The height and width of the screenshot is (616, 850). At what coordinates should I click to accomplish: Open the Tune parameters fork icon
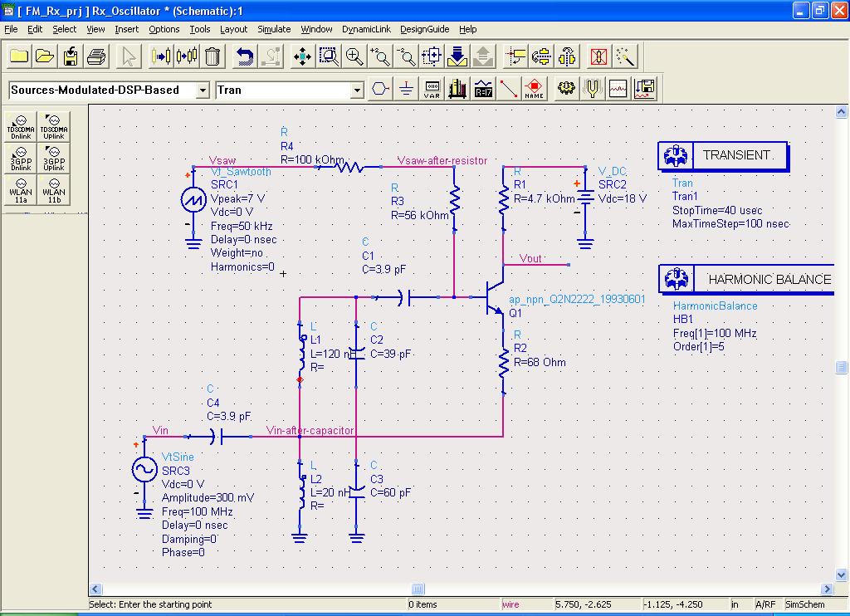pyautogui.click(x=593, y=89)
